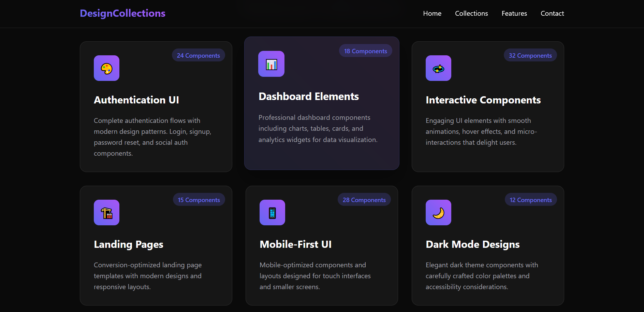Select the 24 Components badge

[198, 56]
